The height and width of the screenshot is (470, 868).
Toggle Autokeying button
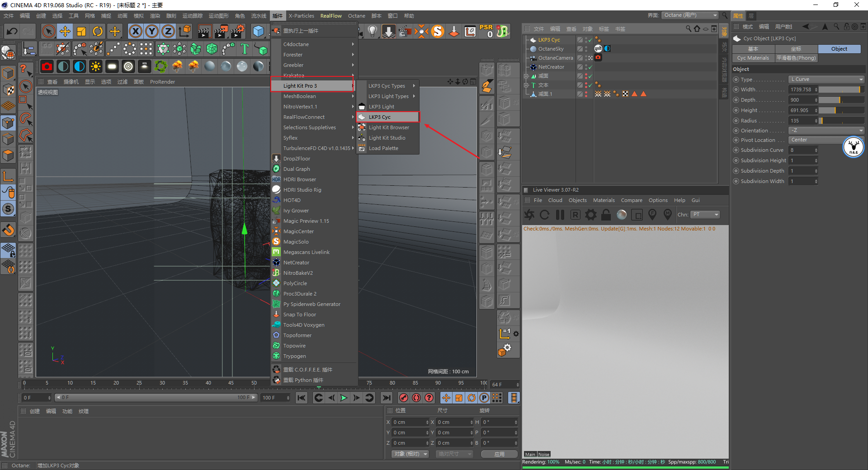(x=416, y=398)
